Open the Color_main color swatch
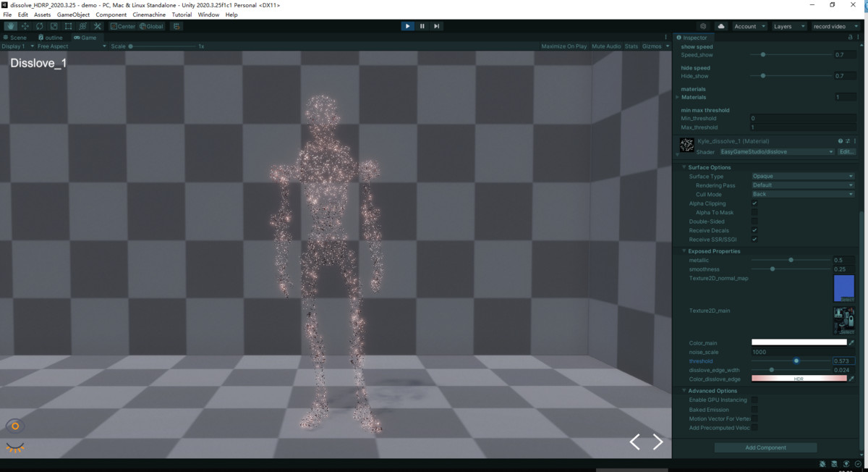 coord(799,341)
